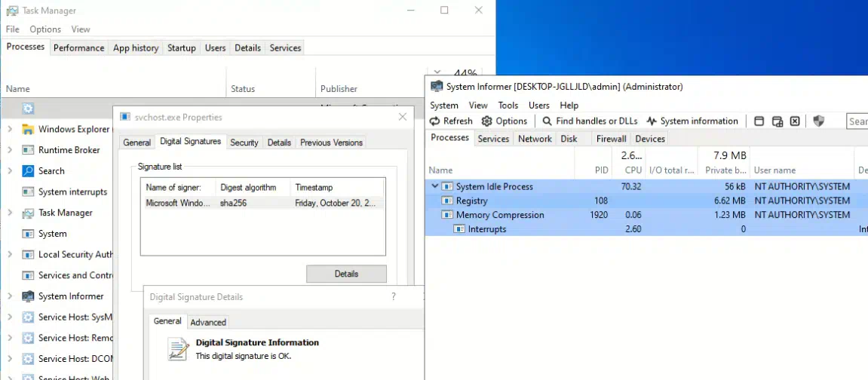
Task: Click the Service Host: DCOM gear icon
Action: [x=28, y=359]
